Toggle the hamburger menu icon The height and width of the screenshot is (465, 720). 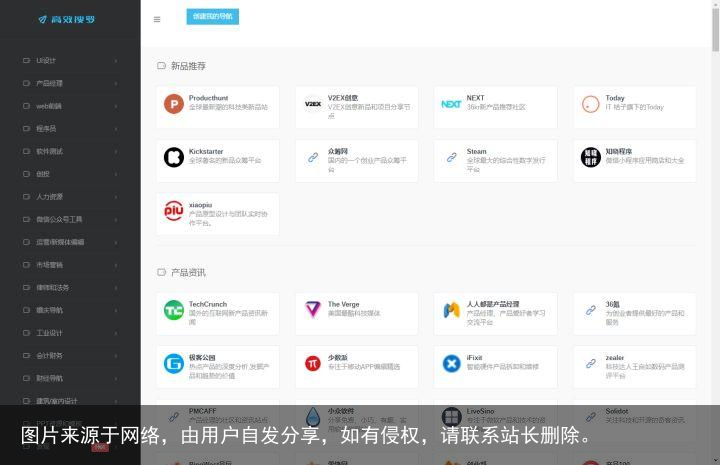click(x=157, y=19)
